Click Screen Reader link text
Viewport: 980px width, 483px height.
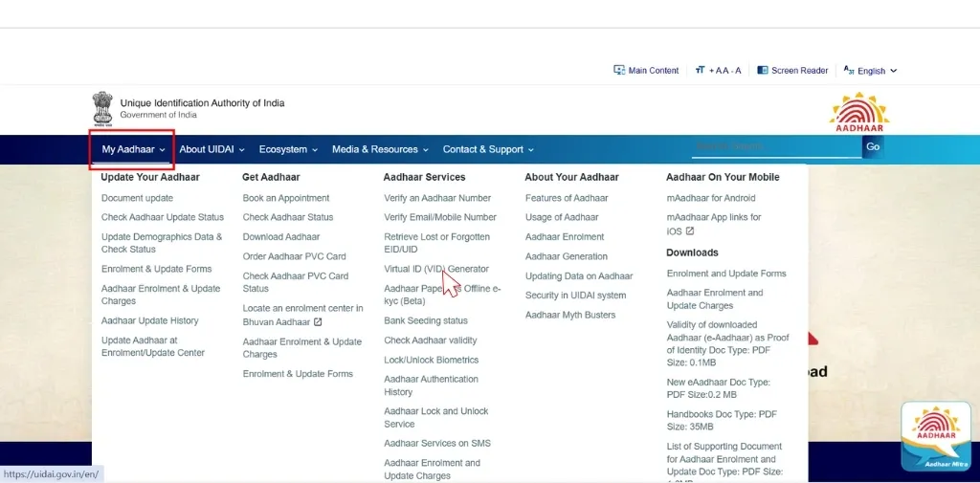tap(799, 71)
